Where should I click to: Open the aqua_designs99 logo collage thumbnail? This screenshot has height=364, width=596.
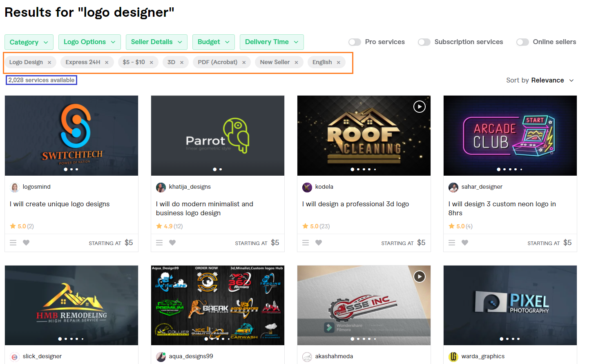point(218,306)
